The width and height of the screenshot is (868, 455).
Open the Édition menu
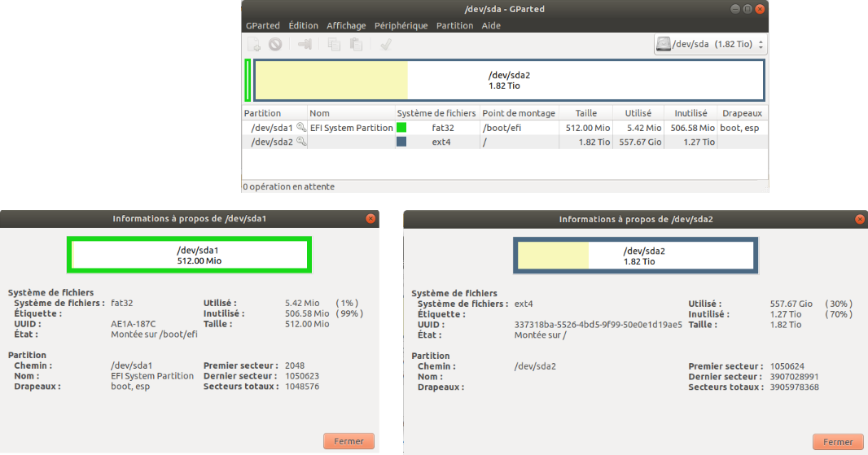click(x=304, y=25)
